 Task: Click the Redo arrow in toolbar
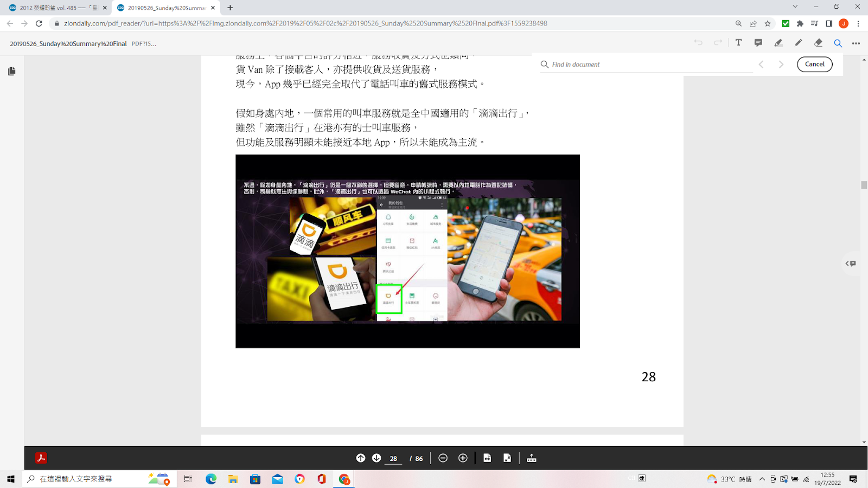pos(718,43)
